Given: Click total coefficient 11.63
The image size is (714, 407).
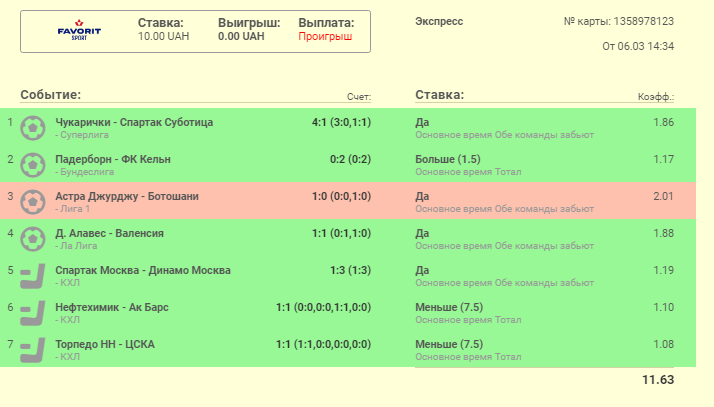Looking at the screenshot, I should (x=658, y=380).
